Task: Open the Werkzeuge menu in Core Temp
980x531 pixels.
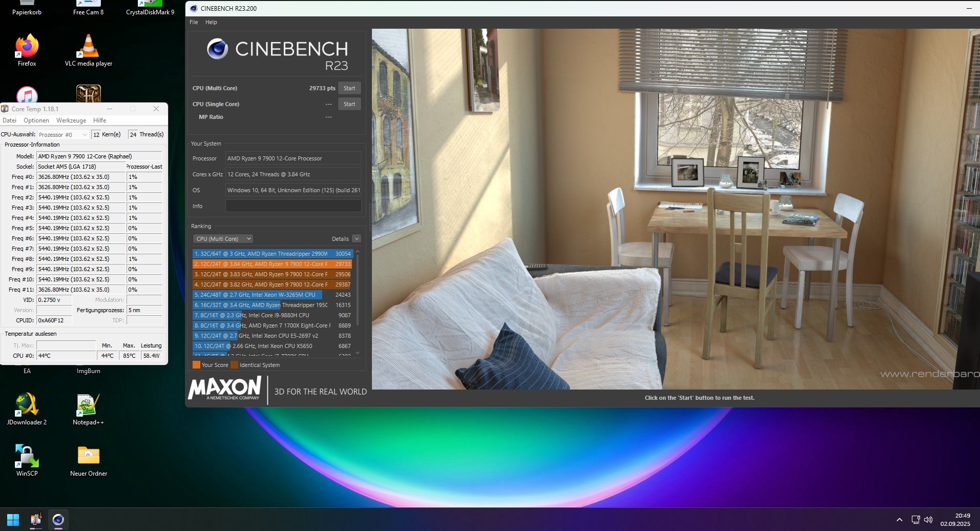Action: tap(71, 120)
